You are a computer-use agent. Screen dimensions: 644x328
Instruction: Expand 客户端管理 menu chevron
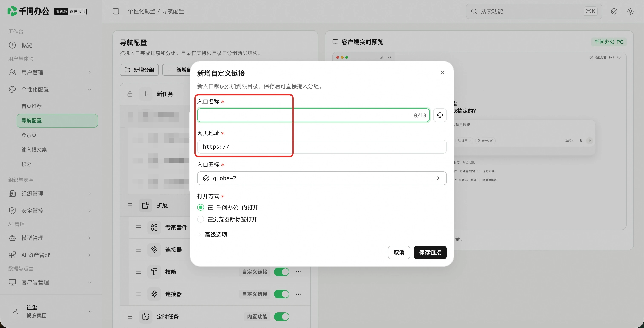(x=89, y=282)
